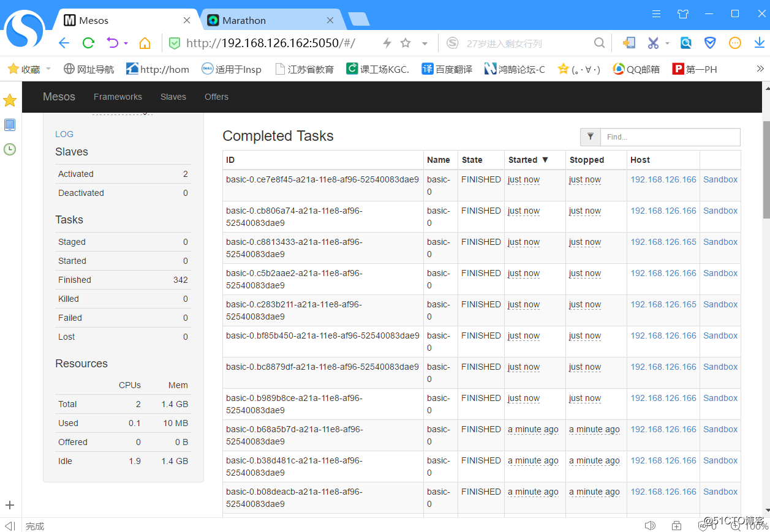Open browser main menu hamburger icon

point(656,13)
